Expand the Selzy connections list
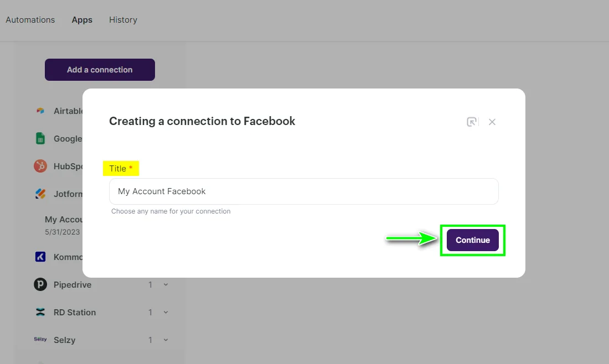The width and height of the screenshot is (609, 364). 166,340
